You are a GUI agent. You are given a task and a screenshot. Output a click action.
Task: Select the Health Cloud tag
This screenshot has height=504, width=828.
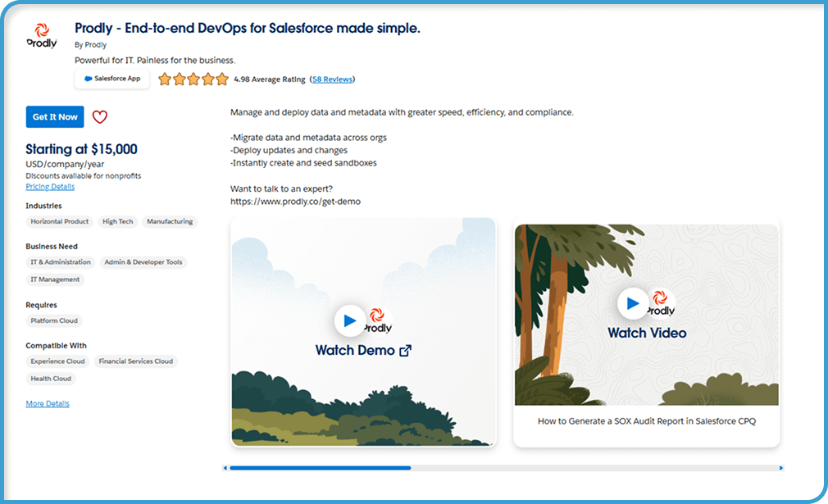51,379
